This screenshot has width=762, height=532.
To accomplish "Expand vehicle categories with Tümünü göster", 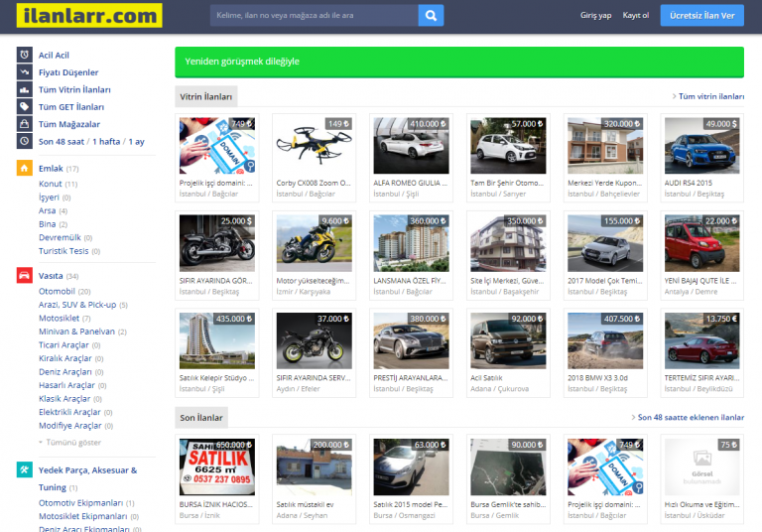I will 71,442.
